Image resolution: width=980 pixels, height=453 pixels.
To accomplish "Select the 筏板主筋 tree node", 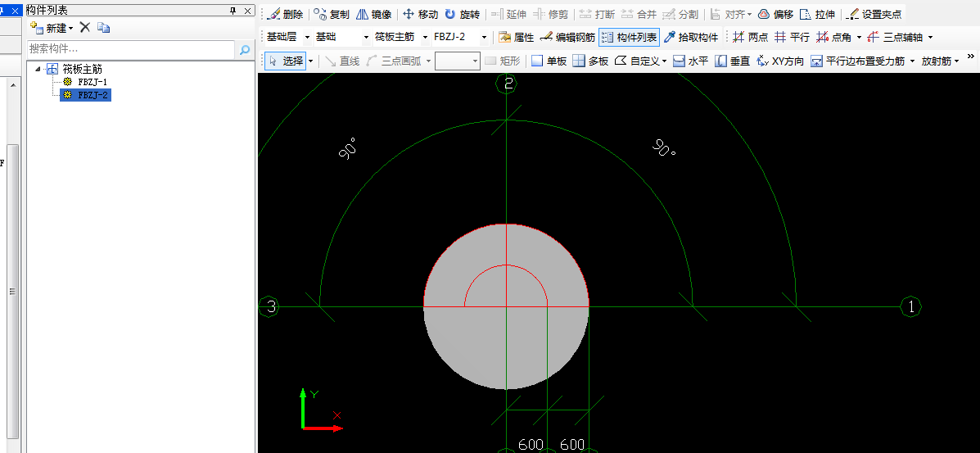I will tap(81, 70).
